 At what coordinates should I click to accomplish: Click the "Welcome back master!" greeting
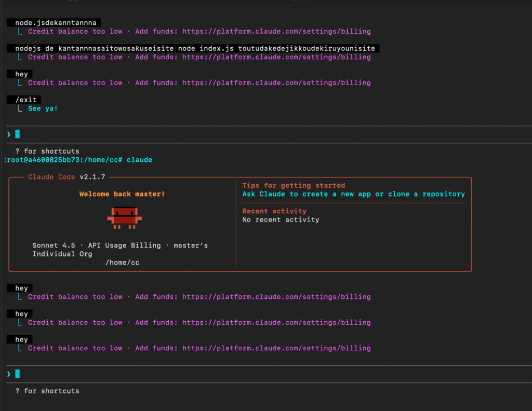(122, 194)
